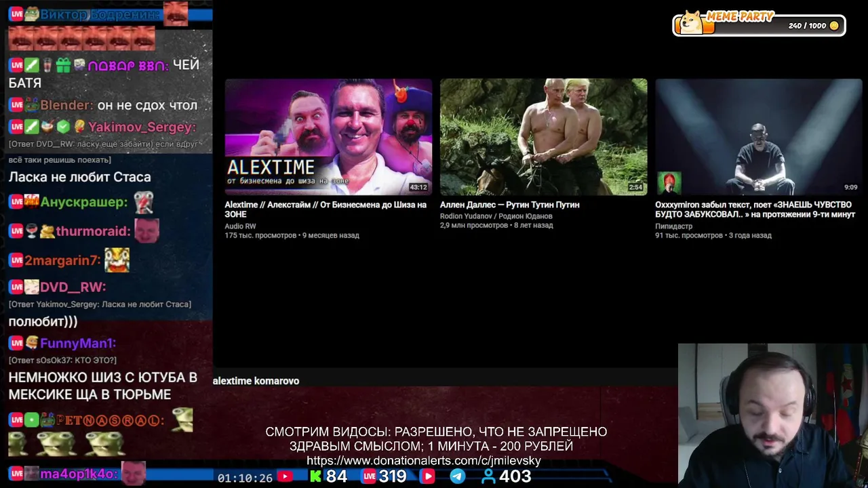The height and width of the screenshot is (488, 868).
Task: Click the Telegram icon in the bottom bar
Action: 458,476
